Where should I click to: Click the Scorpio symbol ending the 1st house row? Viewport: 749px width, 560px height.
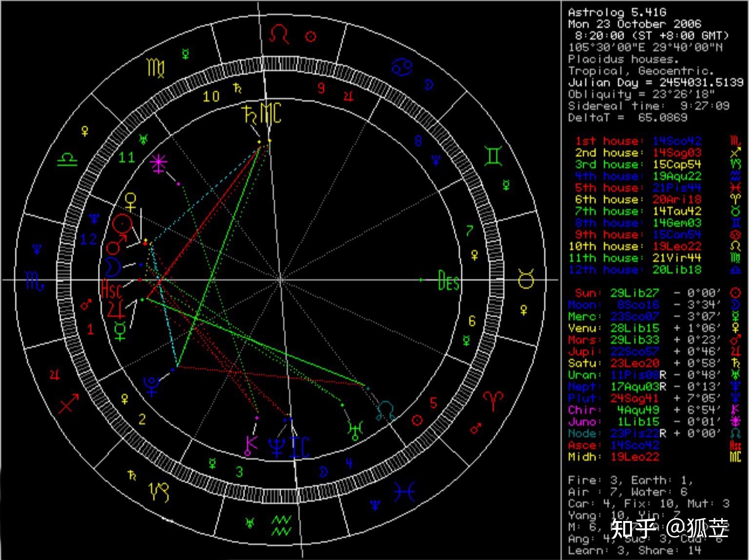735,141
